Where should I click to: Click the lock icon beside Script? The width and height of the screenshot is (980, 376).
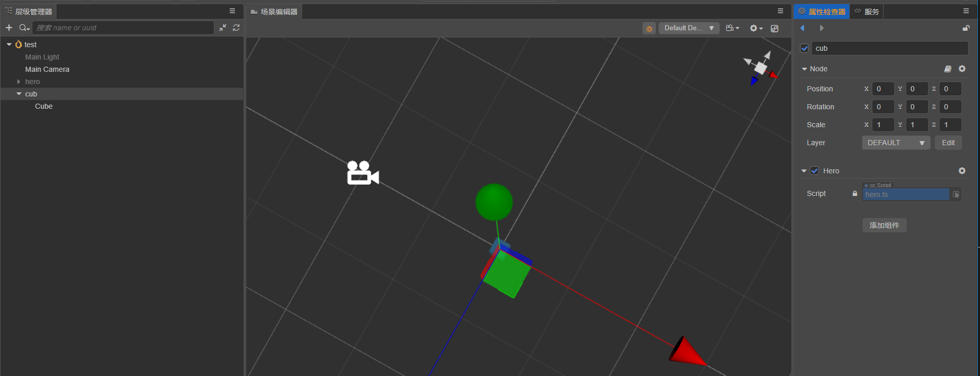[855, 193]
